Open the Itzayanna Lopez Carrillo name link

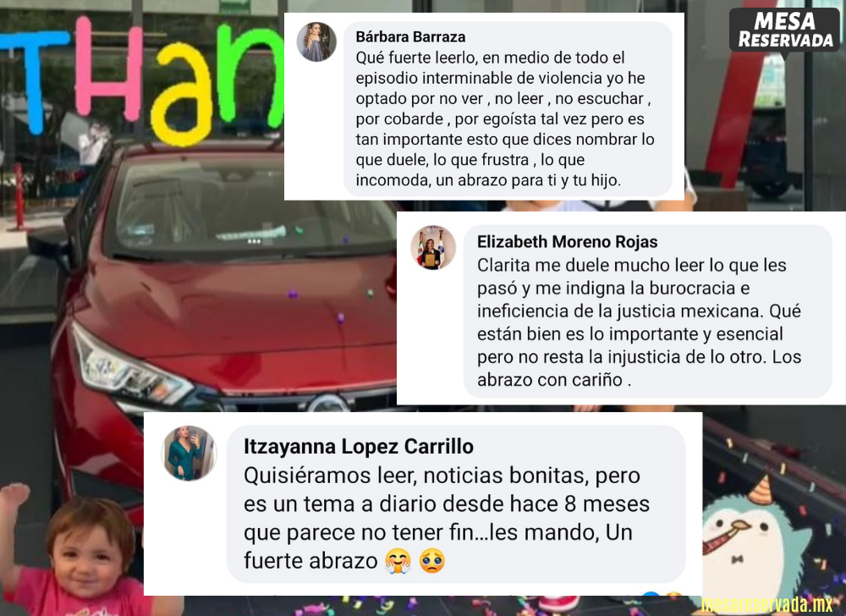359,446
